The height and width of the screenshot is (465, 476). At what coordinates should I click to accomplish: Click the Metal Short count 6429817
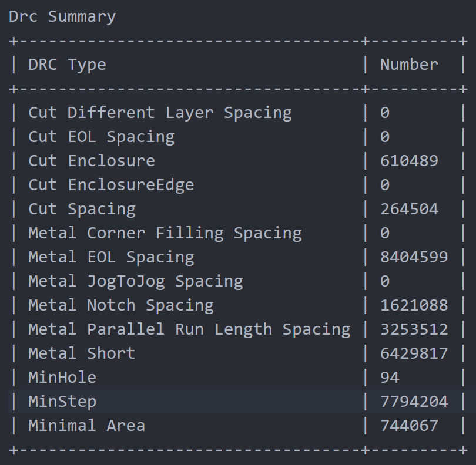coord(414,353)
